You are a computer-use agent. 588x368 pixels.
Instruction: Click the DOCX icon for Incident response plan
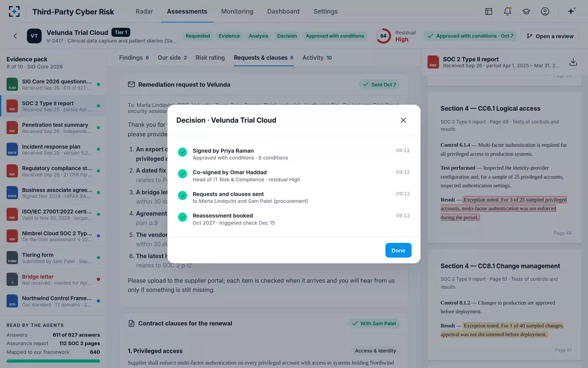(12, 149)
